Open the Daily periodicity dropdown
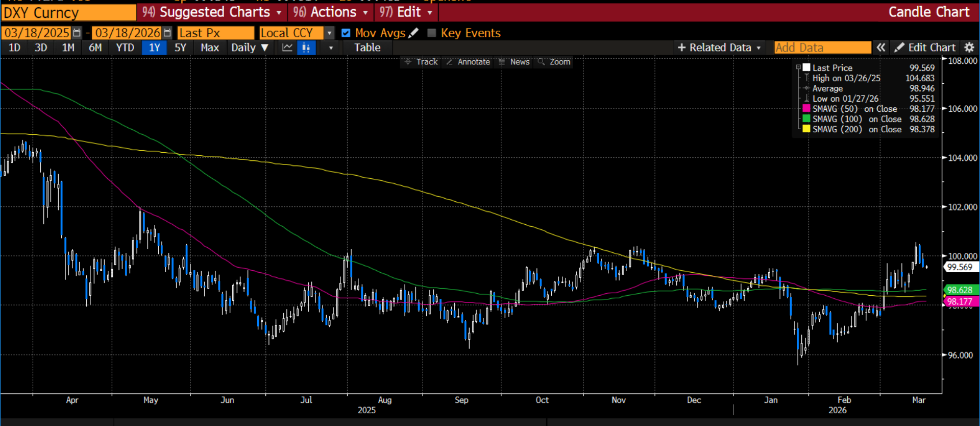This screenshot has height=426, width=980. pos(249,48)
